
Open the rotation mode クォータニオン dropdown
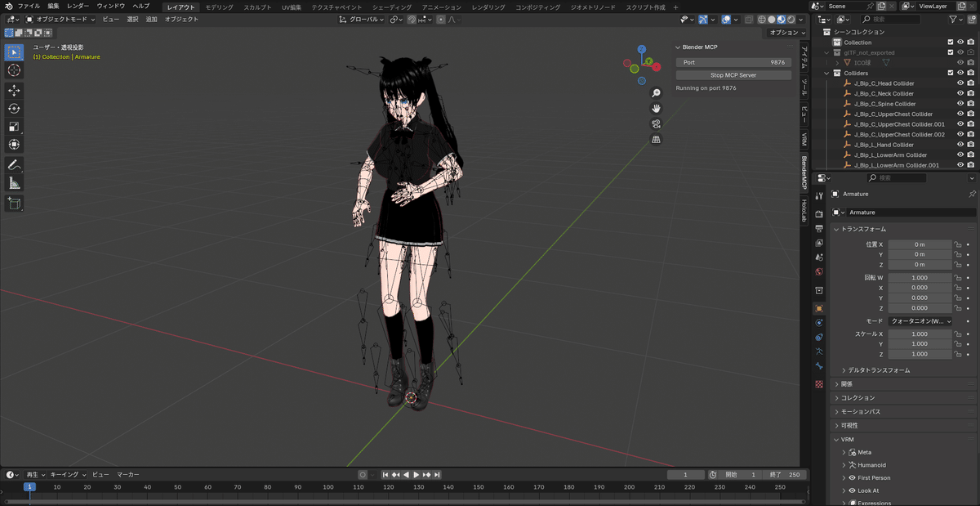pos(920,321)
